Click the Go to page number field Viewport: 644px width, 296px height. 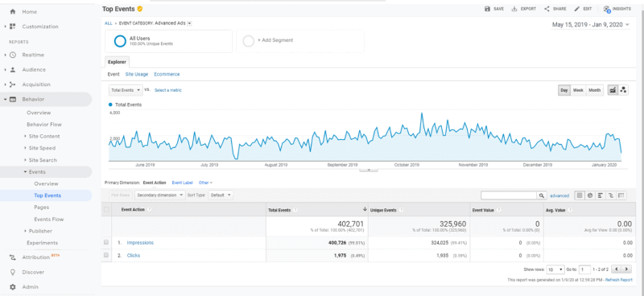click(x=585, y=269)
